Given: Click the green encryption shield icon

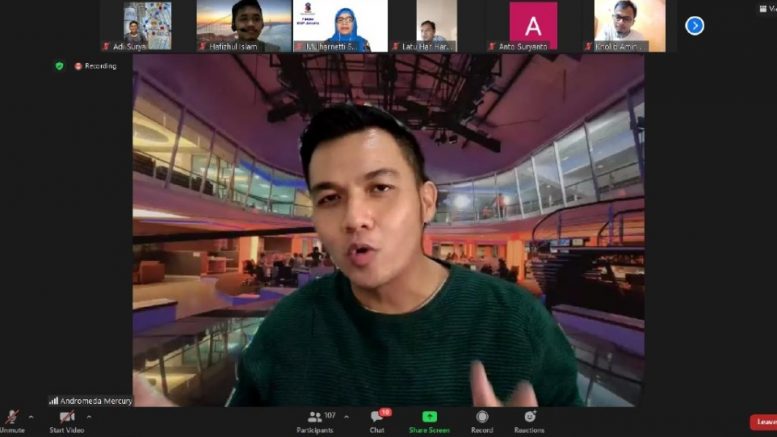Looking at the screenshot, I should (59, 66).
